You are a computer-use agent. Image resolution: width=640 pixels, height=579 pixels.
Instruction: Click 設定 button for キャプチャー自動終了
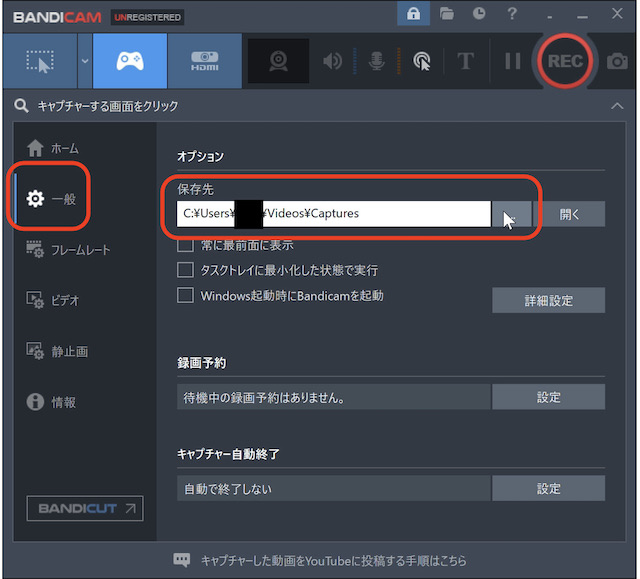[549, 488]
